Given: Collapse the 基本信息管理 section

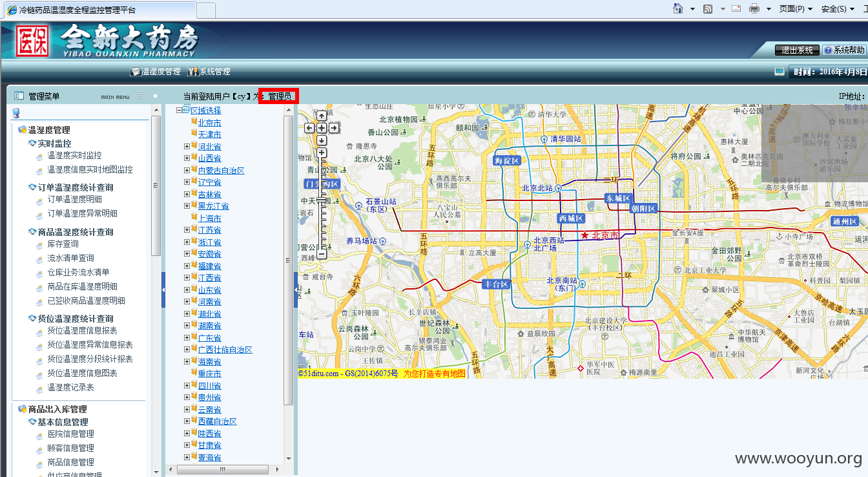Looking at the screenshot, I should (32, 422).
